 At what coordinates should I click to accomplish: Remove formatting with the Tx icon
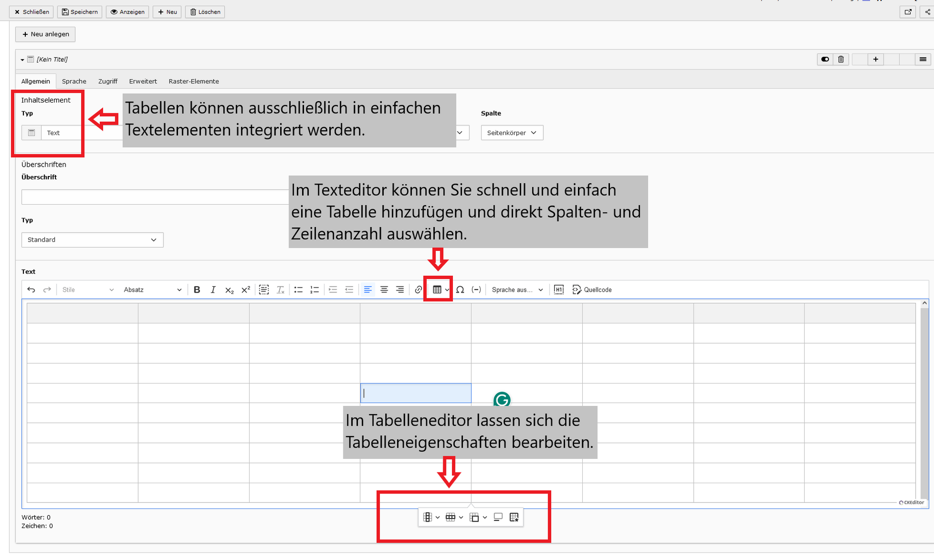coord(280,290)
